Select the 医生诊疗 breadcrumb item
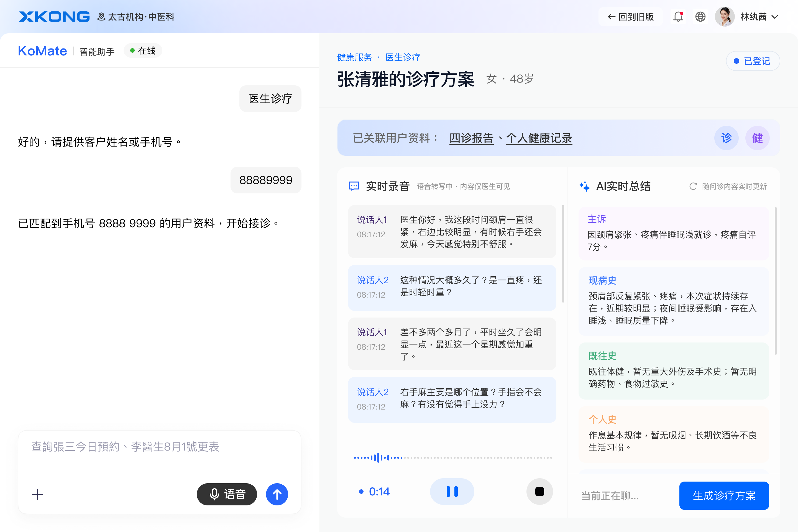This screenshot has width=798, height=532. [x=403, y=57]
